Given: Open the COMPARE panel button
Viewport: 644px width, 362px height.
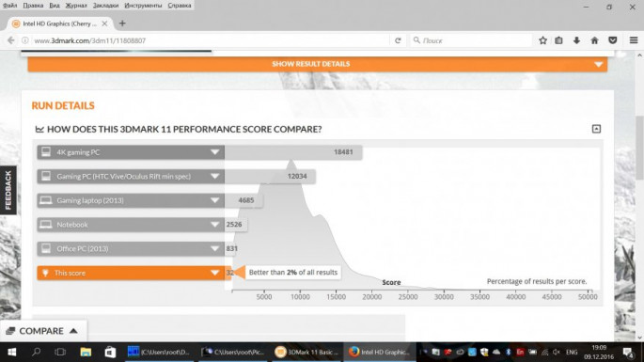Looking at the screenshot, I should [x=42, y=331].
